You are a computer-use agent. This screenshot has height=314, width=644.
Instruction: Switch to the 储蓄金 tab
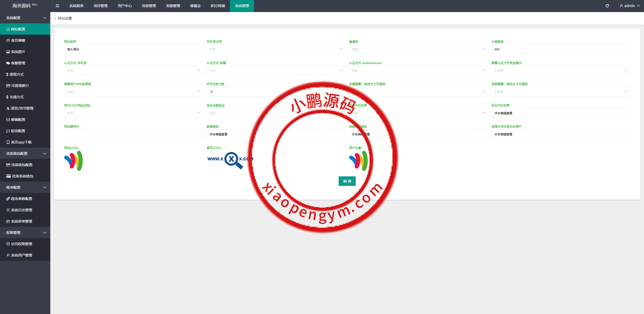[x=195, y=6]
